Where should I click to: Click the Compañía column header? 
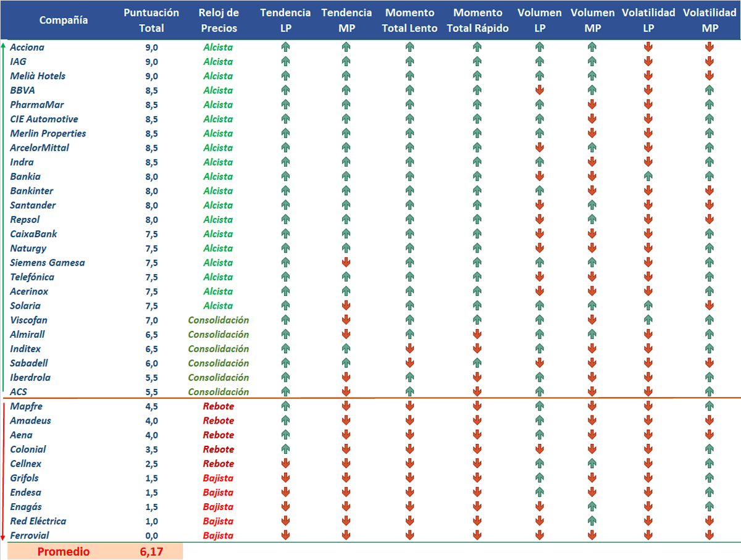coord(63,20)
